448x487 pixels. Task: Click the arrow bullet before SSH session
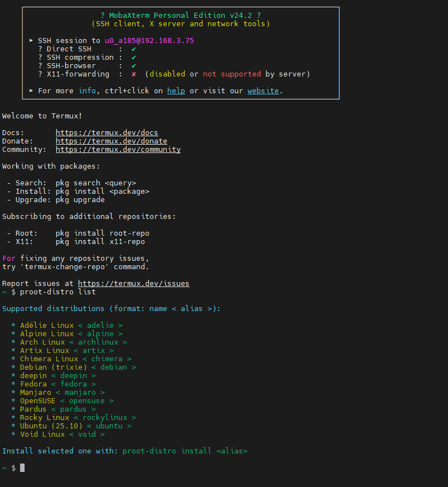pos(31,41)
